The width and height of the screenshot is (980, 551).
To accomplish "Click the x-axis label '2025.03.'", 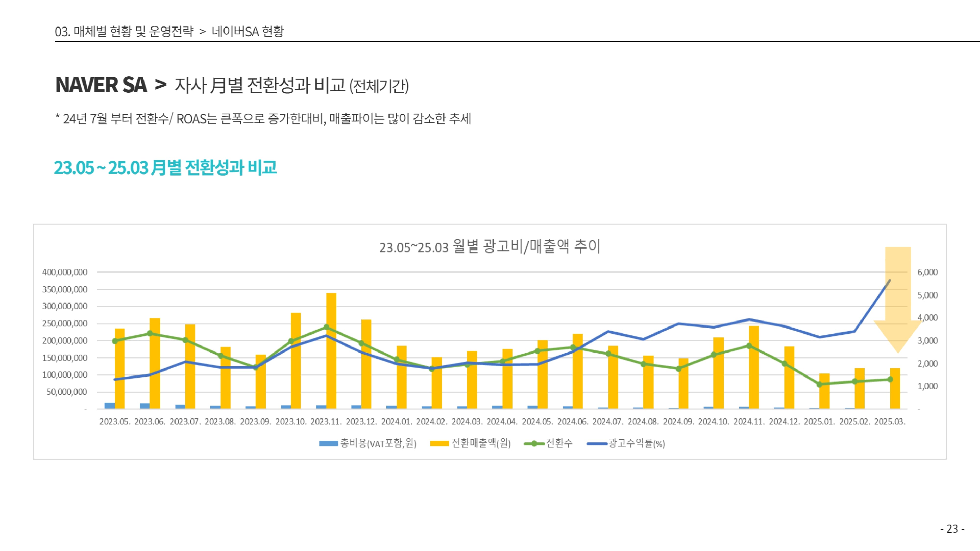I will tap(890, 422).
